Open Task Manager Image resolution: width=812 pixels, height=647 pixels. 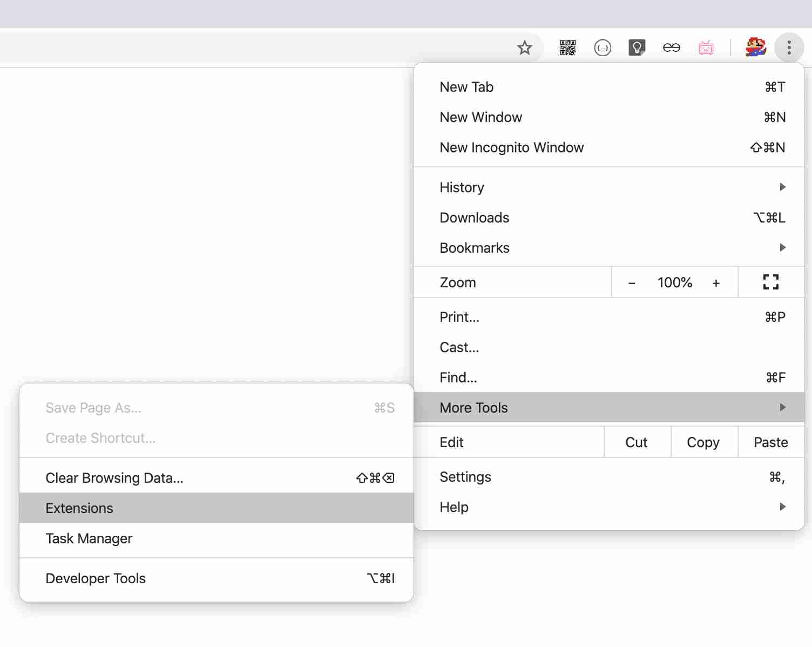pos(216,538)
